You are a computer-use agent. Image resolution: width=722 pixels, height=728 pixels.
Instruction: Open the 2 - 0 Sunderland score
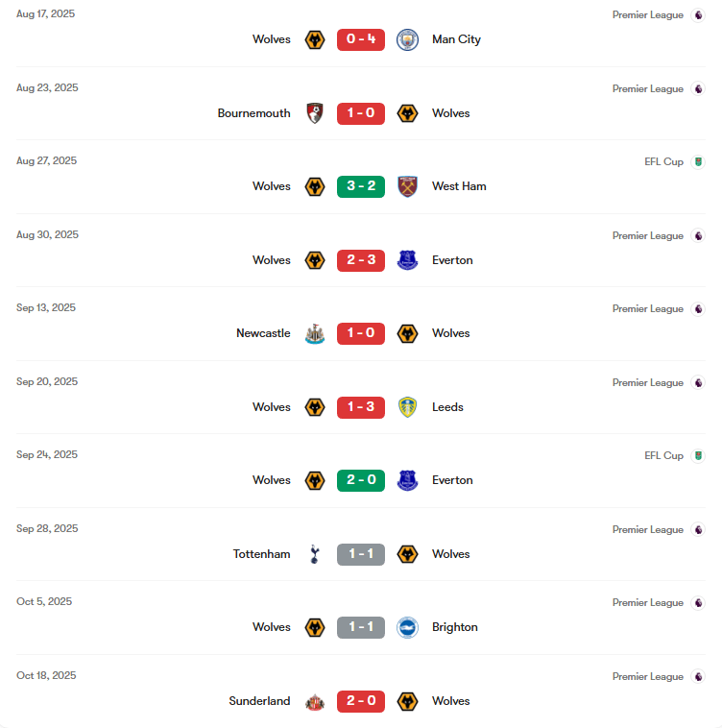click(361, 701)
